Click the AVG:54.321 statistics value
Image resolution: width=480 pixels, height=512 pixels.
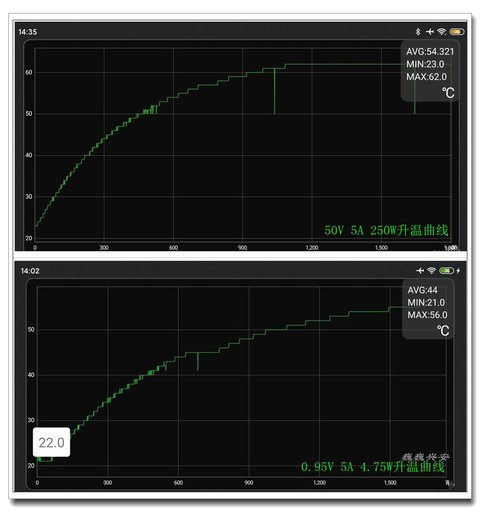tap(430, 52)
